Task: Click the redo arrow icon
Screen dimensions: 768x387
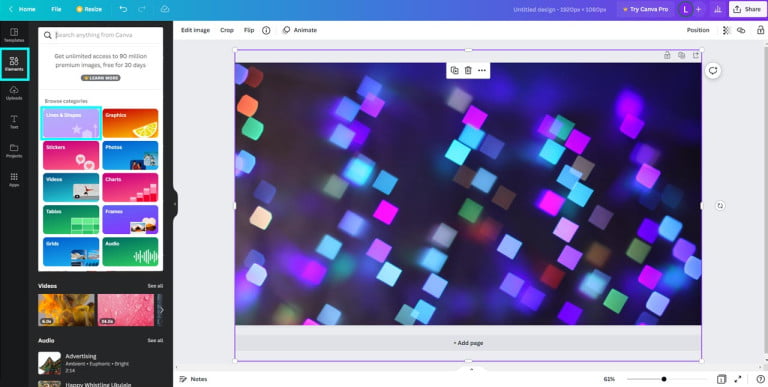Action: pos(142,9)
